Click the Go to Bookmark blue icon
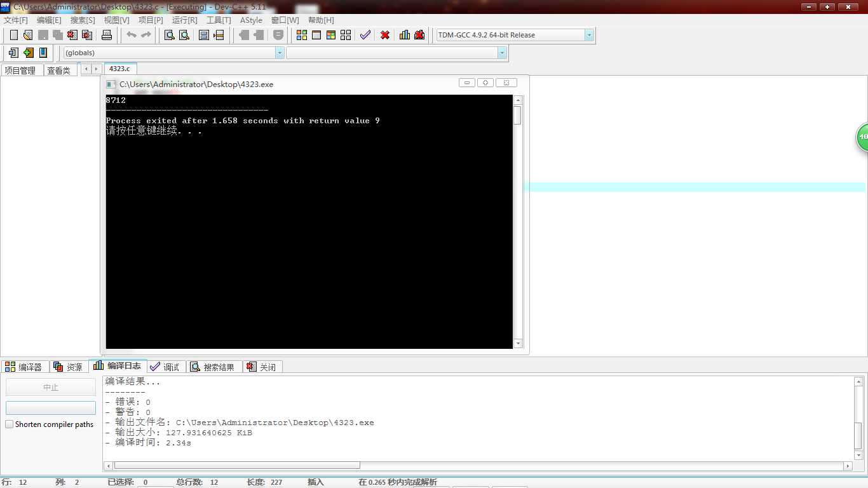 click(43, 53)
